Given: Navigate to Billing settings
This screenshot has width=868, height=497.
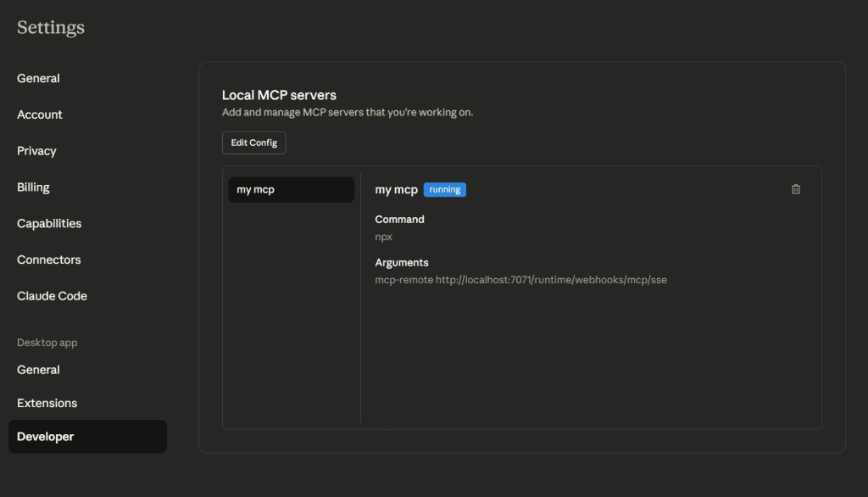Looking at the screenshot, I should point(33,187).
